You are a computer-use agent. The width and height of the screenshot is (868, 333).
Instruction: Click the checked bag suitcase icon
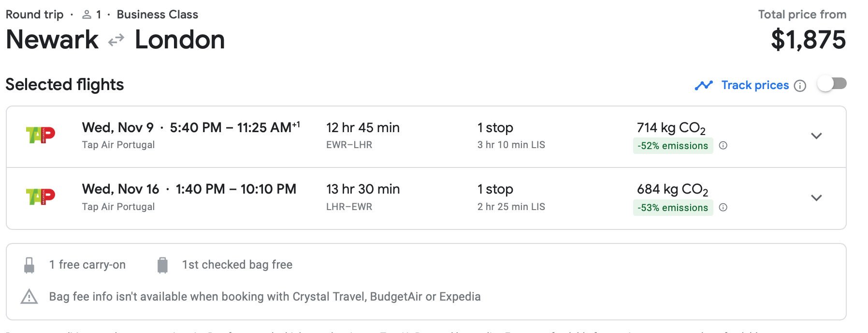pos(162,265)
